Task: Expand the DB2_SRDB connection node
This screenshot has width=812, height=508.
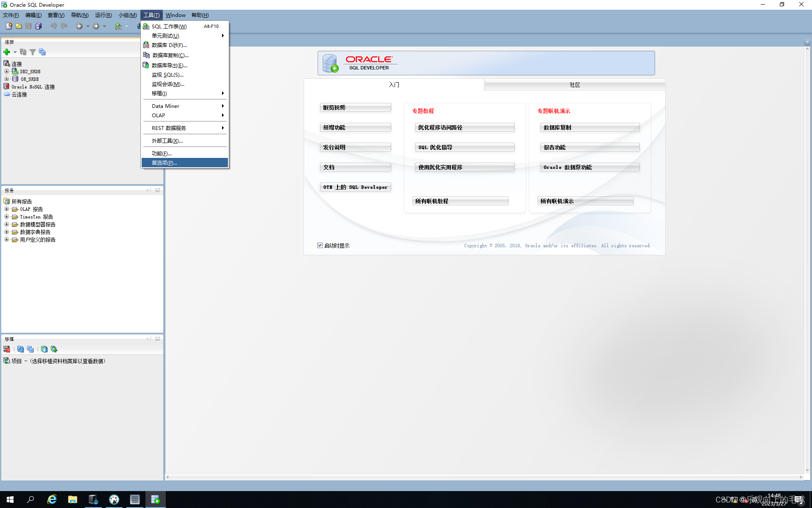Action: (6, 72)
